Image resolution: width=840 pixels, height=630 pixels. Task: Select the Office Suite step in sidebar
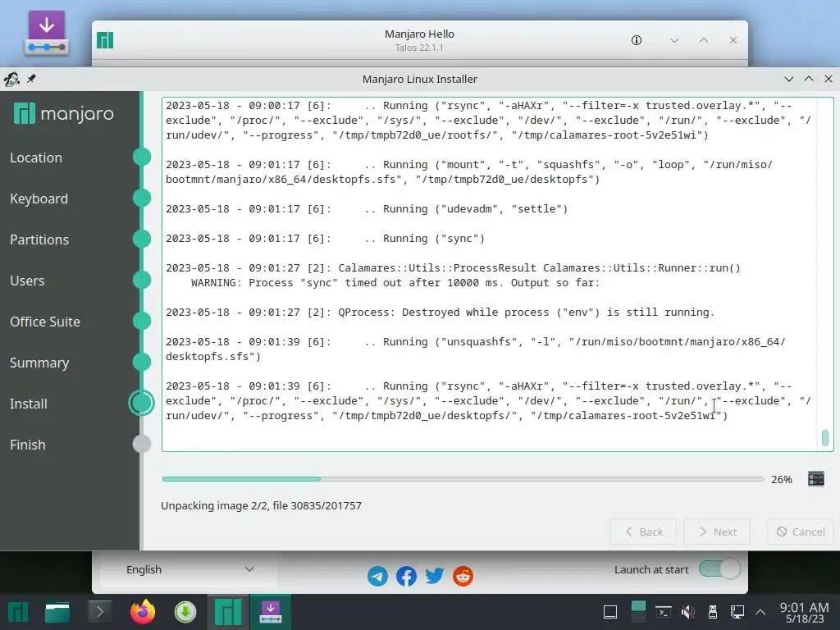(x=45, y=322)
